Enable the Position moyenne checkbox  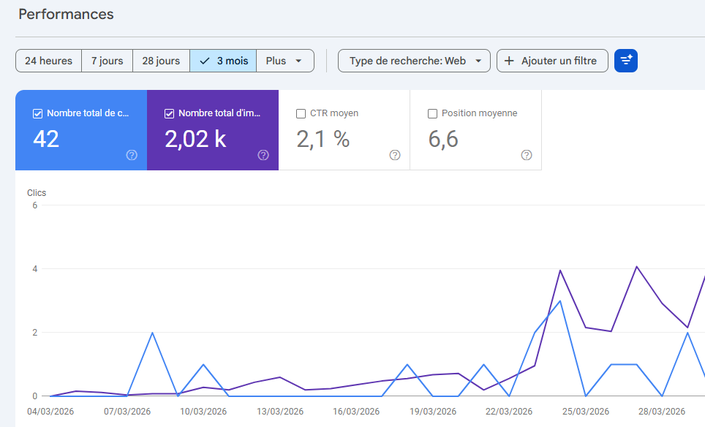[432, 113]
